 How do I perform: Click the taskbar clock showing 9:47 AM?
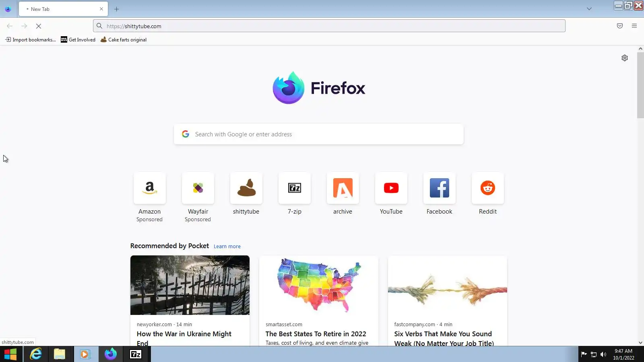(623, 354)
